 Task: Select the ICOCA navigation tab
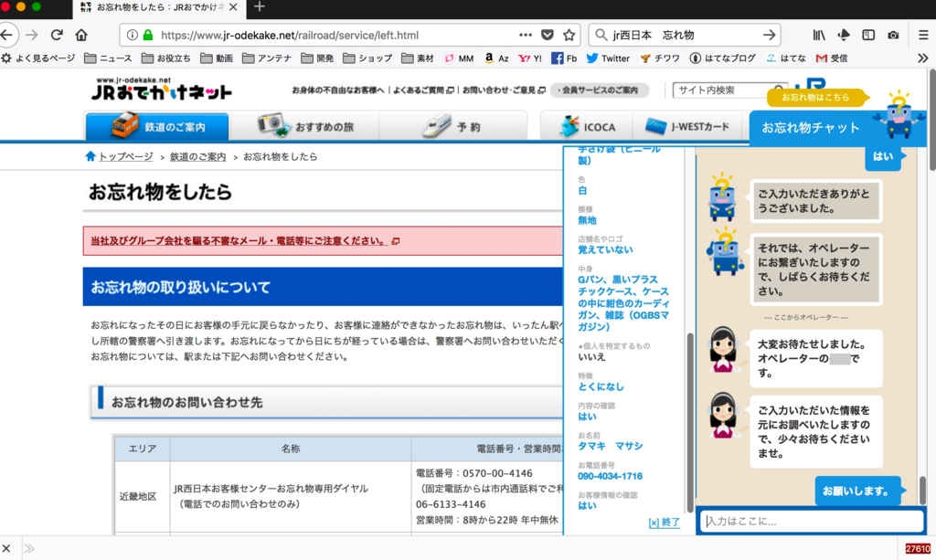[586, 126]
